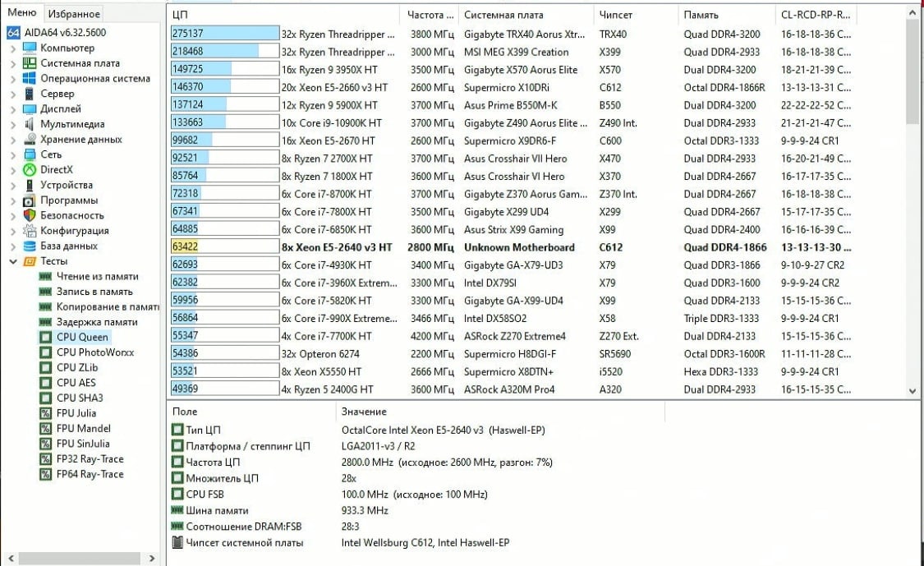Select the 32x Opteron 6274 row
This screenshot has height=566, width=924.
512,354
